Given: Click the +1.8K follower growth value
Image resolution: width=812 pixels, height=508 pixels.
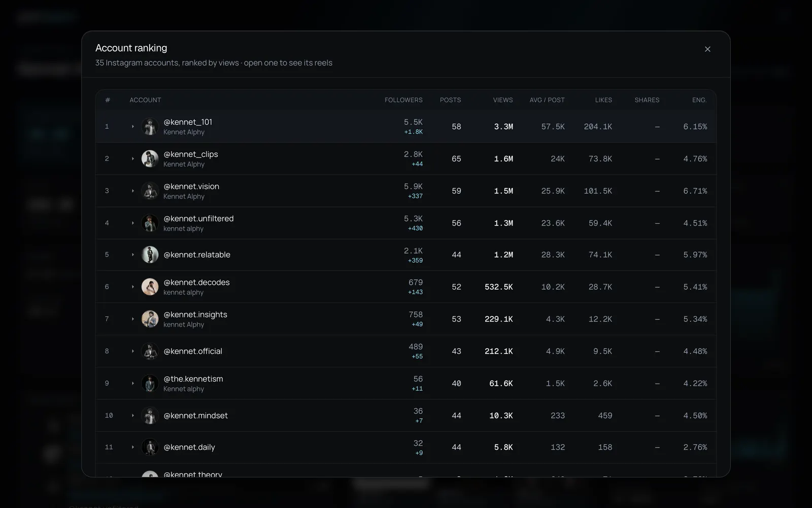Looking at the screenshot, I should coord(414,132).
